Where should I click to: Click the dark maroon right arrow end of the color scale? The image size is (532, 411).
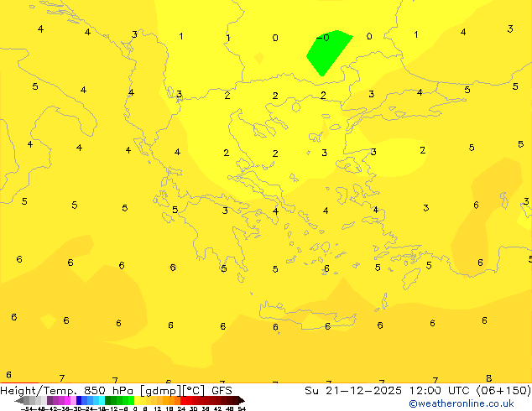pyautogui.click(x=242, y=401)
